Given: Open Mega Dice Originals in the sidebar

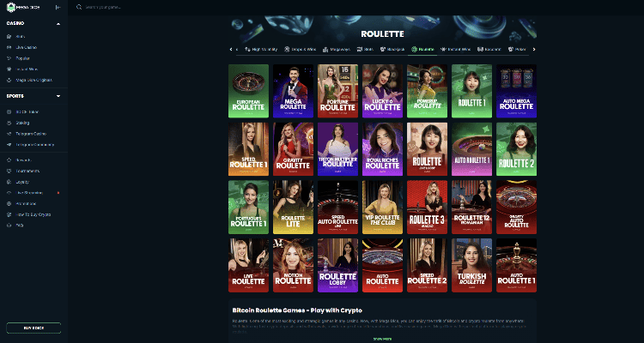Looking at the screenshot, I should coord(33,80).
